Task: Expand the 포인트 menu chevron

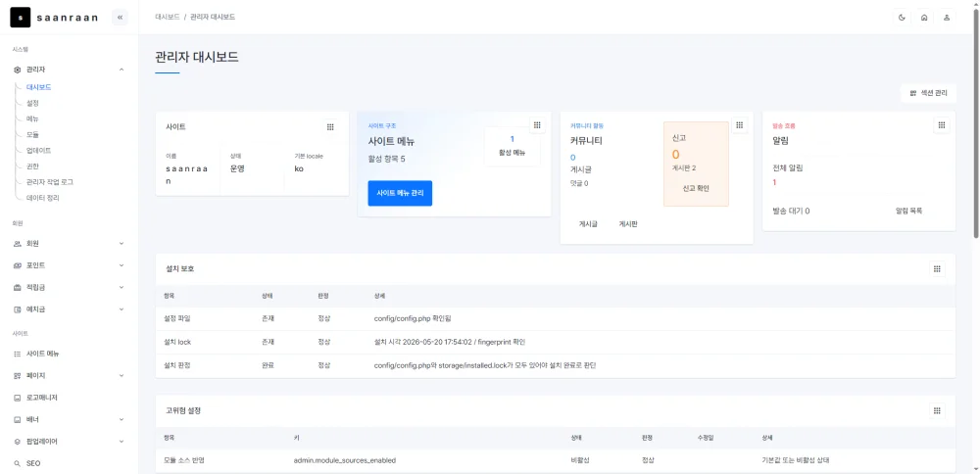Action: coord(122,265)
